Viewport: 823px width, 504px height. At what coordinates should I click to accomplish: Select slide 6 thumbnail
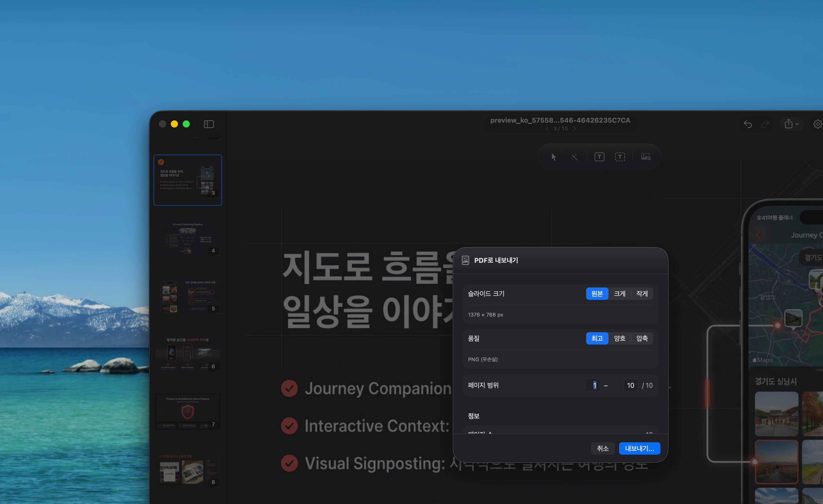188,353
